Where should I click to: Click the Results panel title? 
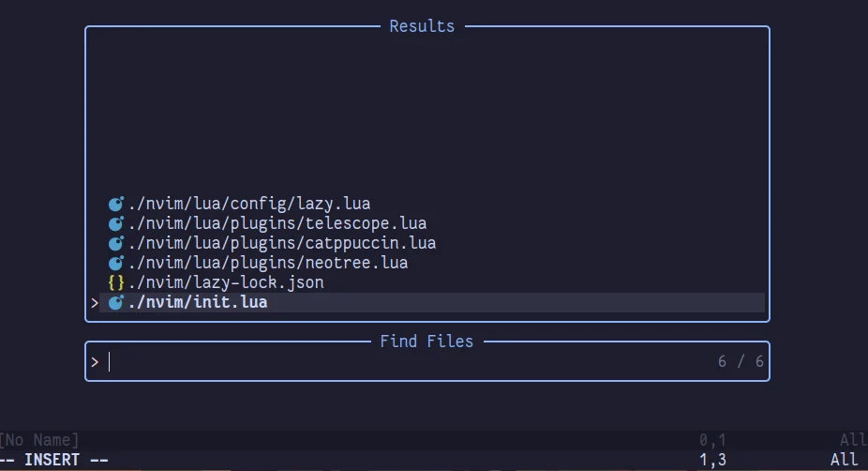422,26
